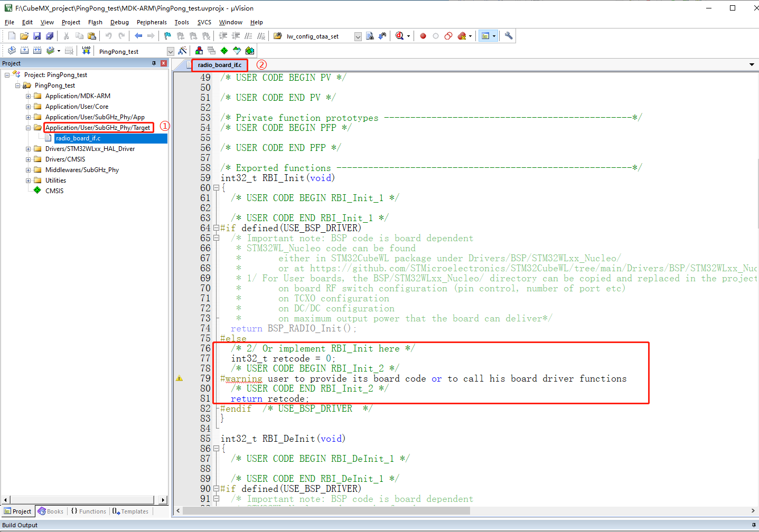This screenshot has width=759, height=532.
Task: Create a new file with New icon
Action: [12, 36]
